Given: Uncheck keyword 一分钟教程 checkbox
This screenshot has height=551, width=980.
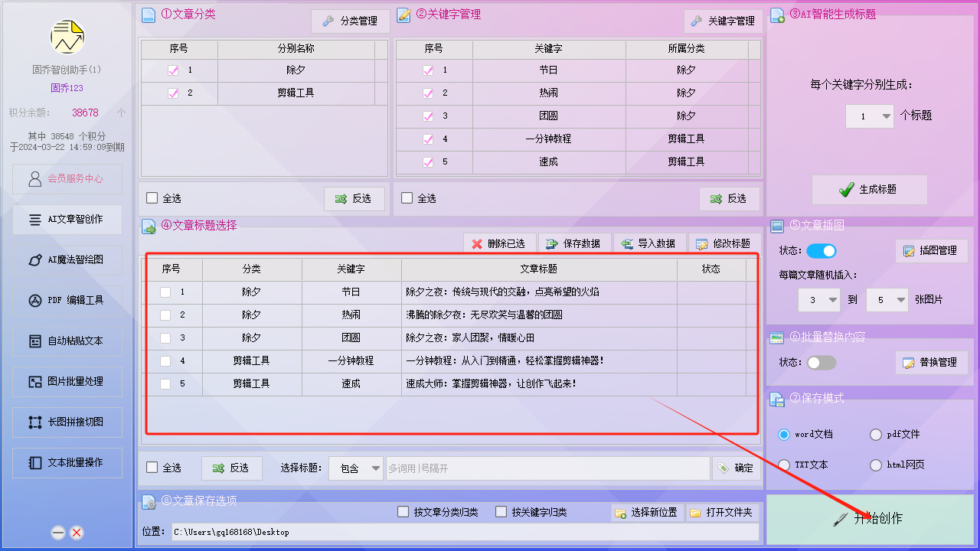Looking at the screenshot, I should click(428, 139).
